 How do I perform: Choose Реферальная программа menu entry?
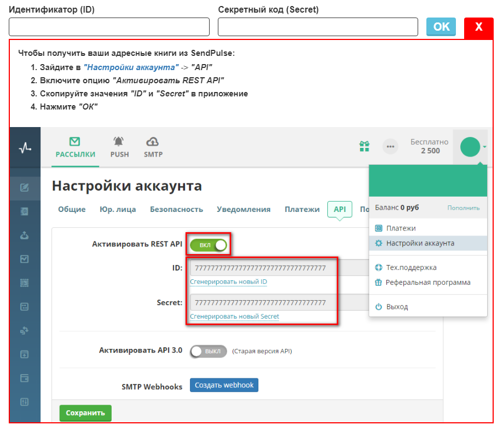(x=428, y=283)
